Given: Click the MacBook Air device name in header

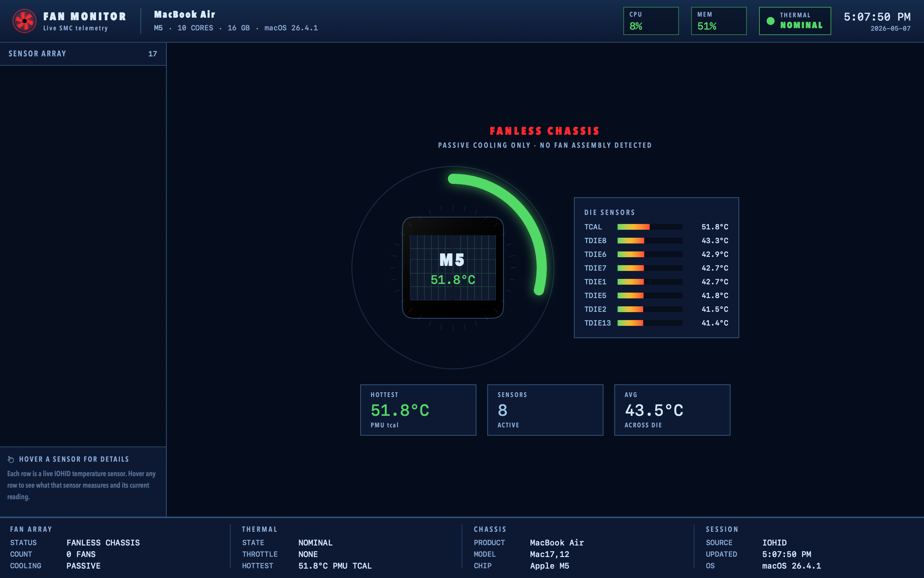Looking at the screenshot, I should coord(184,14).
